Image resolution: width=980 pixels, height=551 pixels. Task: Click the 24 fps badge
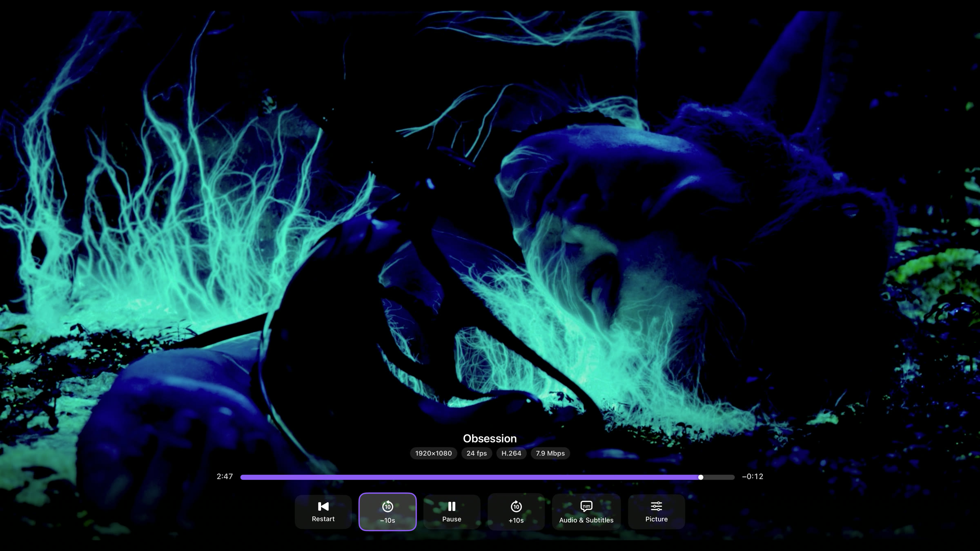pyautogui.click(x=477, y=453)
